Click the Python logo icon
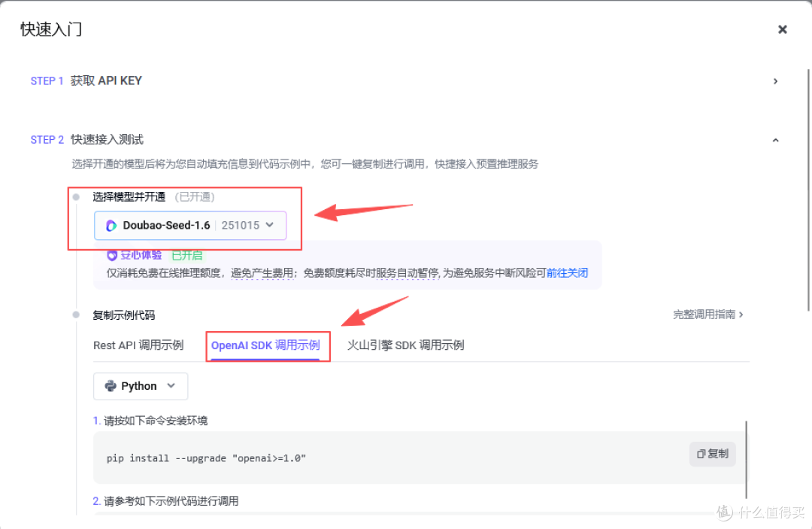 pos(111,386)
